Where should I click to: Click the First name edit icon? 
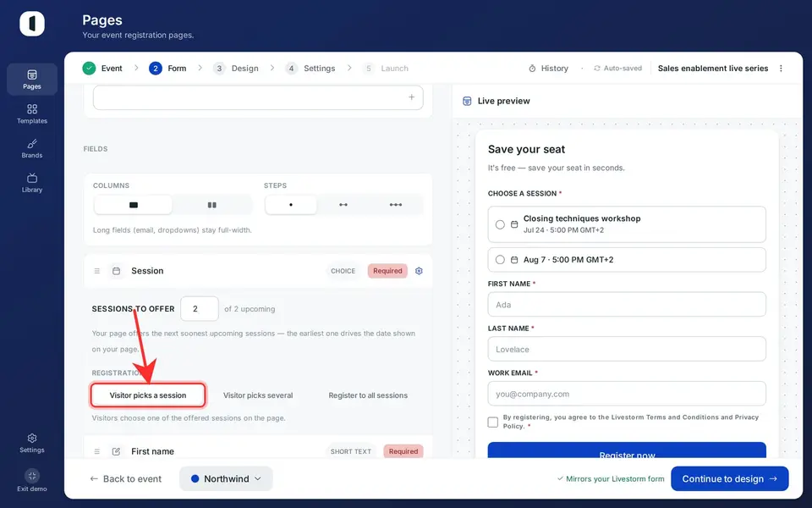117,451
